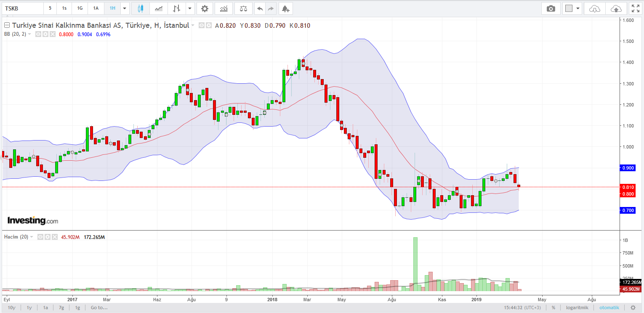Set range to 1g

coord(77,308)
